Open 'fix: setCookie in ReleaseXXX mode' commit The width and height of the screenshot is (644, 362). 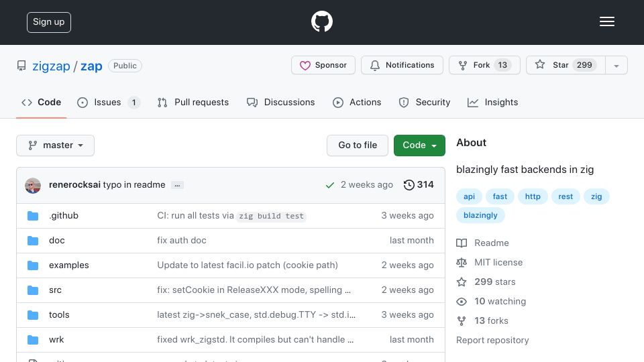(x=254, y=290)
